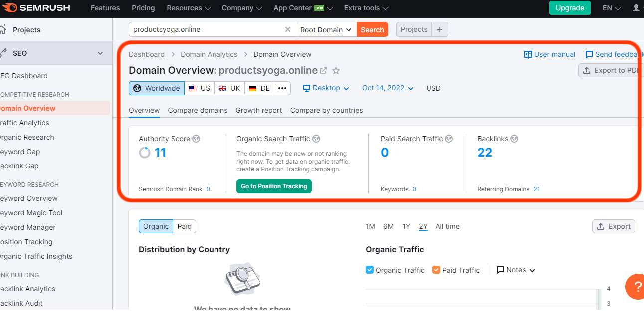Screen dimensions: 644x328
Task: Select the UK flag database
Action: click(229, 88)
